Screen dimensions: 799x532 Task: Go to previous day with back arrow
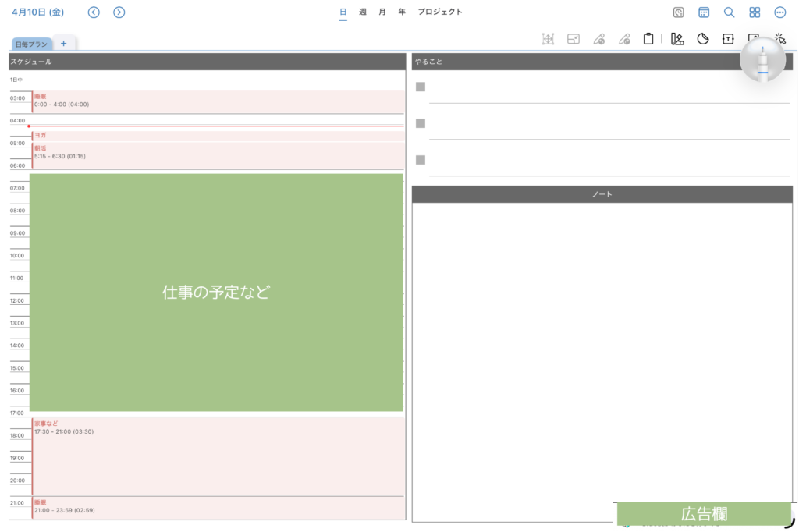(93, 12)
